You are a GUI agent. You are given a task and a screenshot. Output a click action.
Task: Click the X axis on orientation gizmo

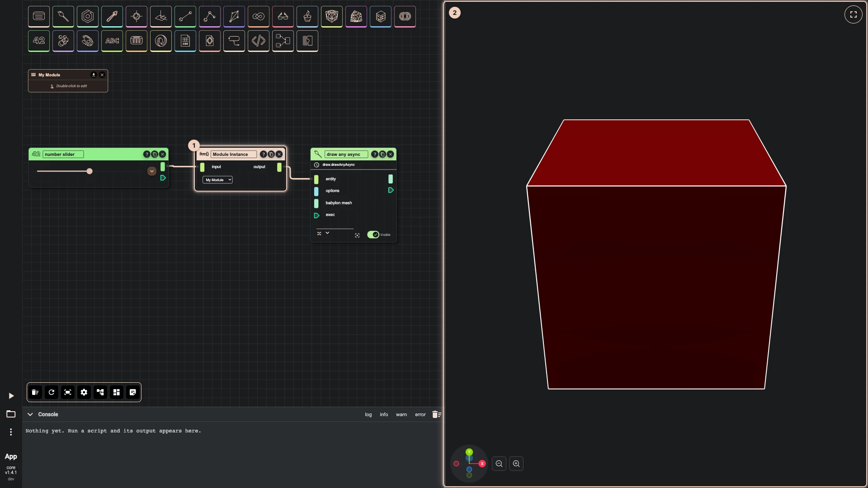[x=482, y=464]
